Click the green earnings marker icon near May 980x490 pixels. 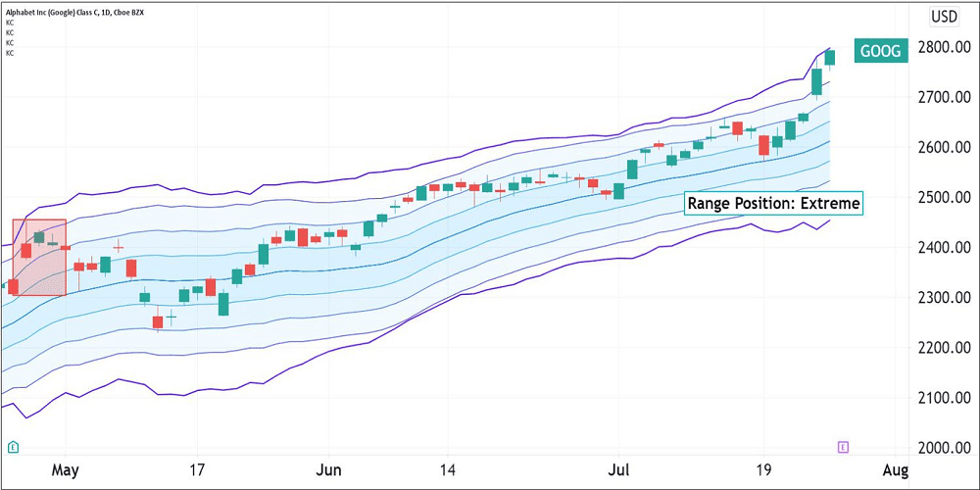13,447
